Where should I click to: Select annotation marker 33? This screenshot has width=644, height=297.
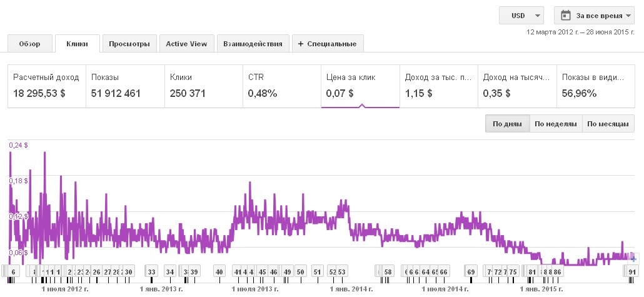tap(151, 271)
